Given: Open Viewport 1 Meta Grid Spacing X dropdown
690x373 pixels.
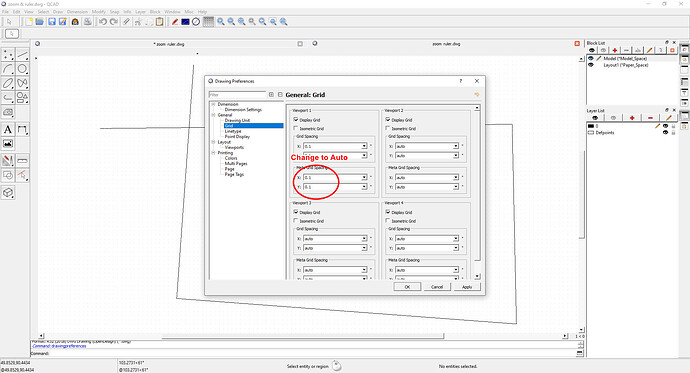Looking at the screenshot, I should pyautogui.click(x=364, y=178).
